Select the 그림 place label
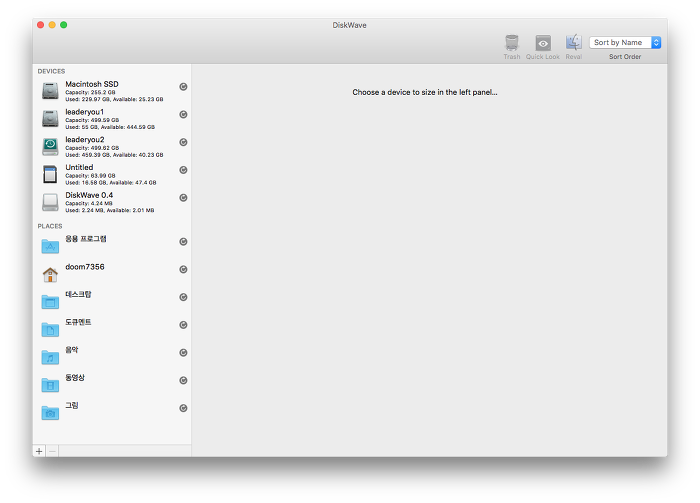 [x=71, y=405]
